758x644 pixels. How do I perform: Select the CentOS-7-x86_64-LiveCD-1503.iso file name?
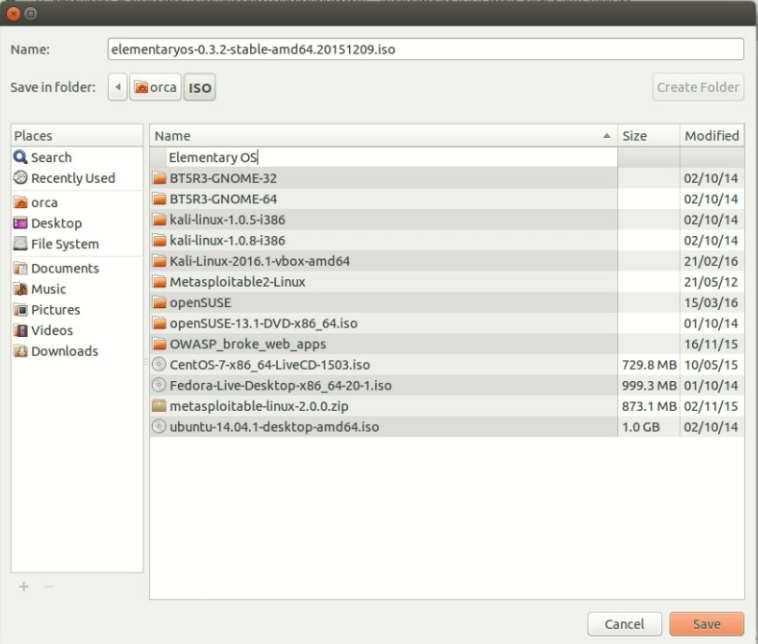point(270,365)
